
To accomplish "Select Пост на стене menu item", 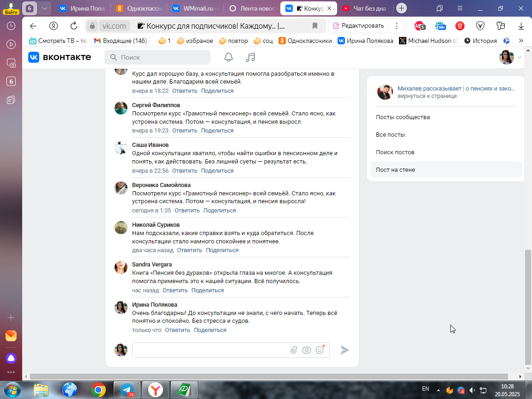I will pyautogui.click(x=446, y=169).
